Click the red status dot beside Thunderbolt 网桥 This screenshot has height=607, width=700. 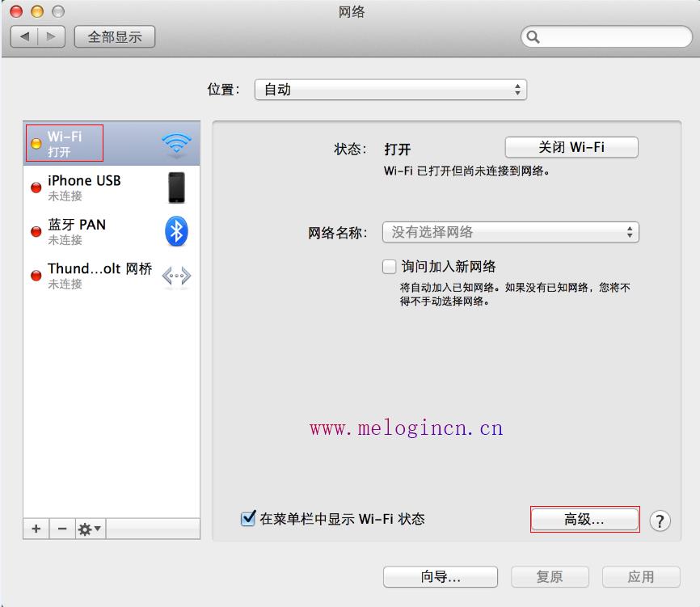coord(36,276)
